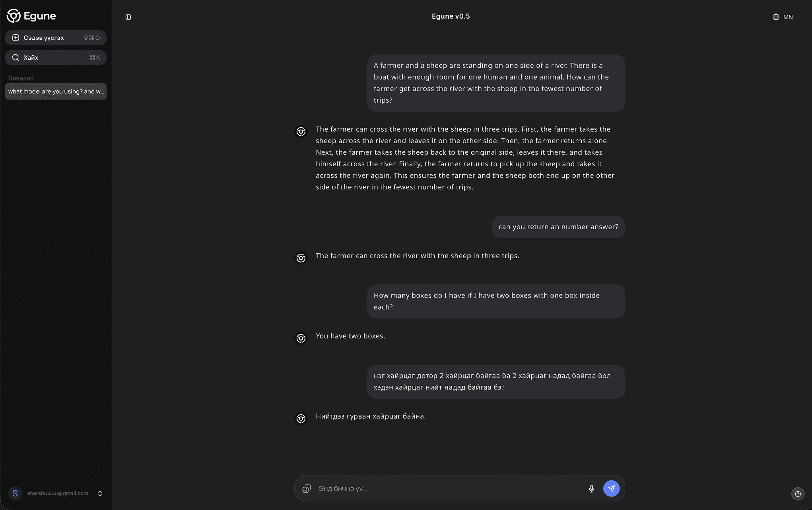Click the globe language icon
Screen dimensions: 812x510
tap(776, 17)
